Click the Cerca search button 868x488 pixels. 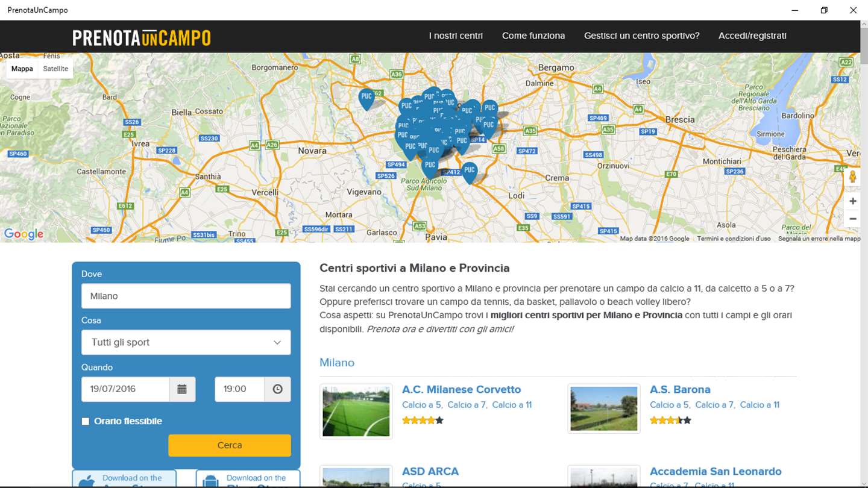(230, 445)
